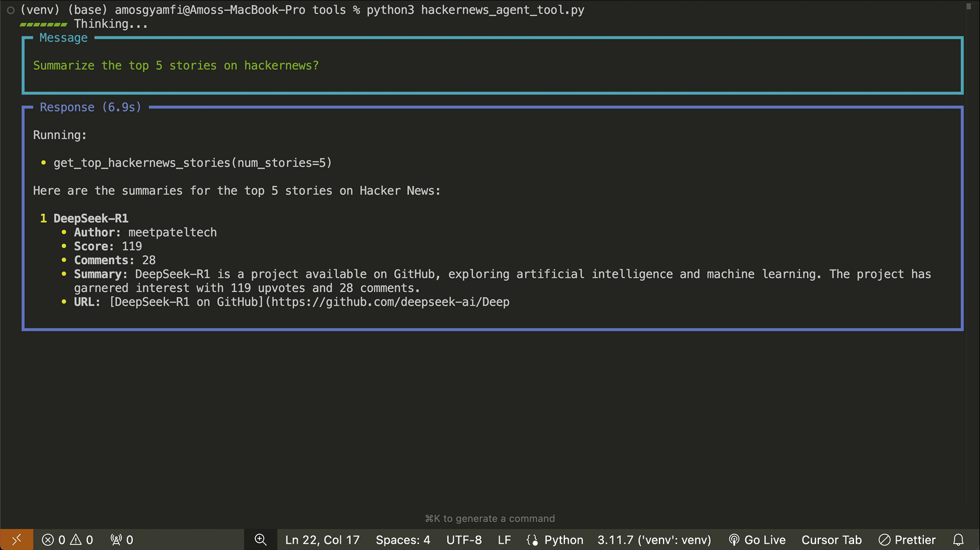This screenshot has height=550, width=980.
Task: Open the remote window indicator in status bar
Action: pyautogui.click(x=16, y=540)
